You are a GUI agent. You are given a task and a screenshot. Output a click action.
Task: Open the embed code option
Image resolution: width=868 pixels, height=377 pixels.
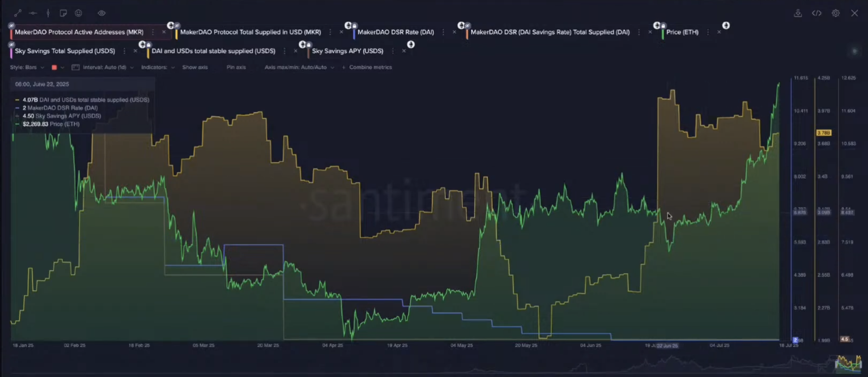tap(817, 13)
